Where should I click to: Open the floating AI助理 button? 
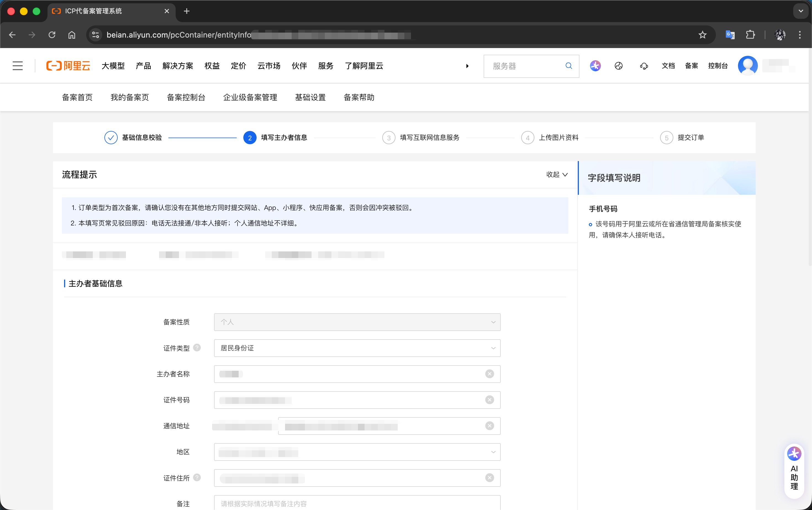794,470
